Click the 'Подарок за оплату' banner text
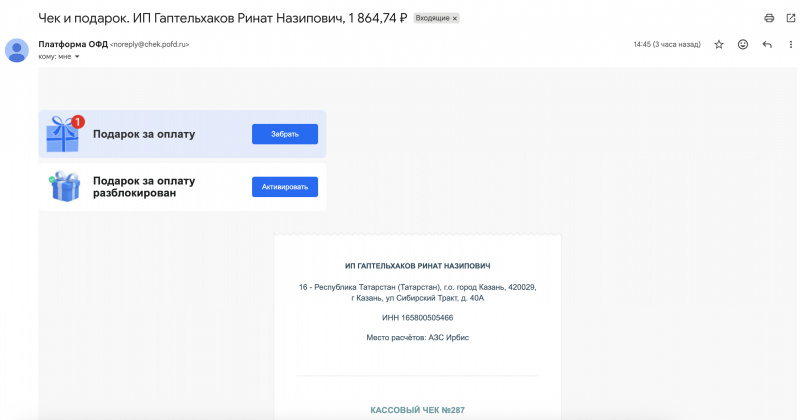Viewport: 800px width, 420px height. point(144,134)
